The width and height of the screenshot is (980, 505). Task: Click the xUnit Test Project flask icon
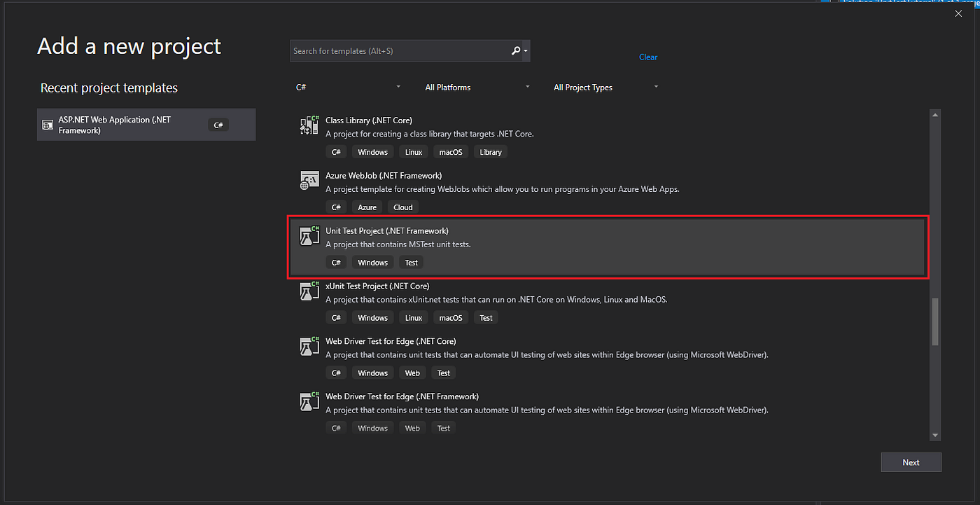(x=309, y=291)
